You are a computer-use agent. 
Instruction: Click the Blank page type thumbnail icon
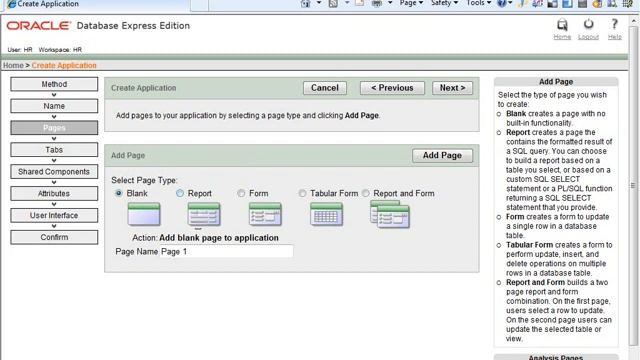[144, 214]
